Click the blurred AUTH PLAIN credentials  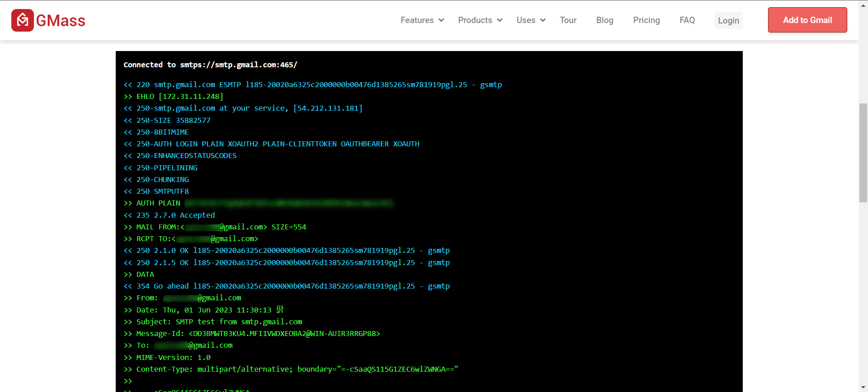click(x=288, y=204)
